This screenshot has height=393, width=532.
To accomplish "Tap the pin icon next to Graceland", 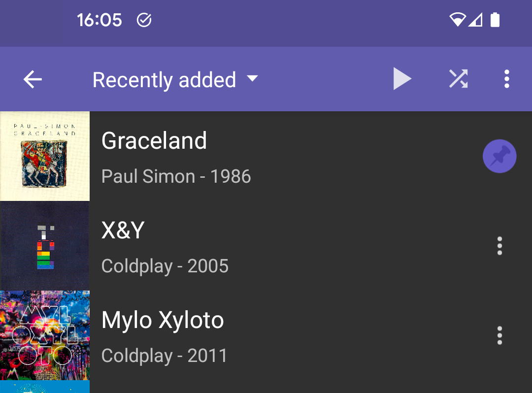I will (x=499, y=156).
